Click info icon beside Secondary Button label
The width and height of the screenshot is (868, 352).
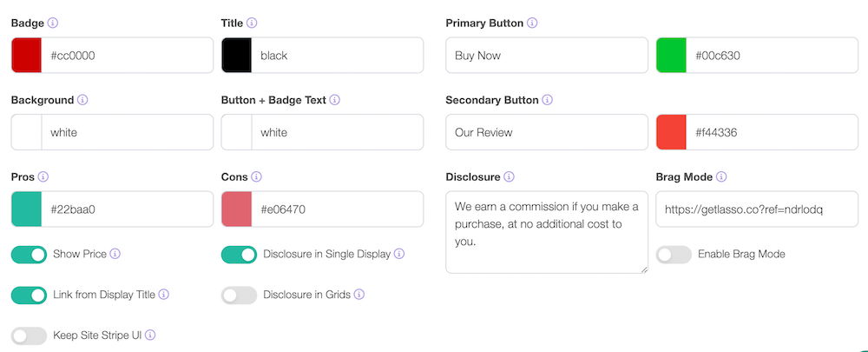(547, 100)
